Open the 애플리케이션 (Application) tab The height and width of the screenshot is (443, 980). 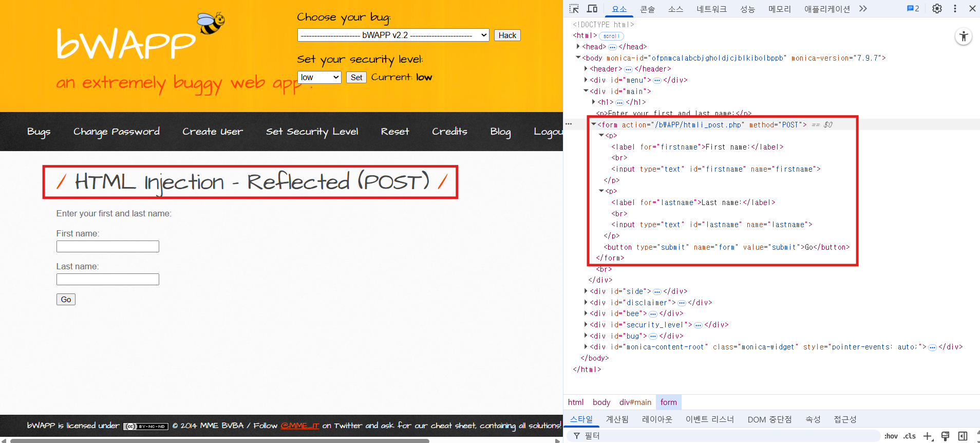pyautogui.click(x=827, y=9)
